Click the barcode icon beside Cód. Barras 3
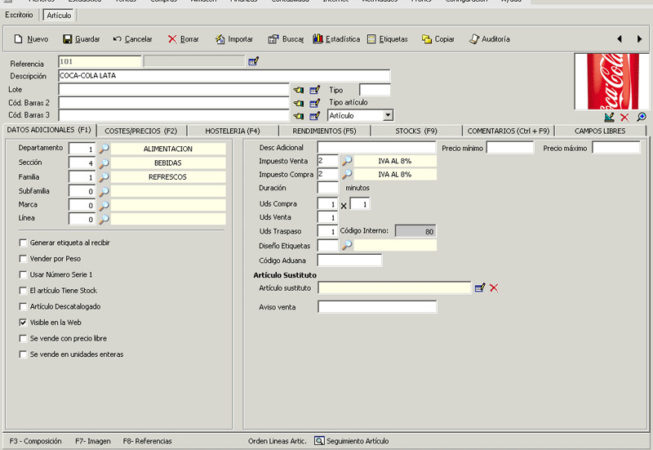Screen dimensions: 653x450 [298, 116]
